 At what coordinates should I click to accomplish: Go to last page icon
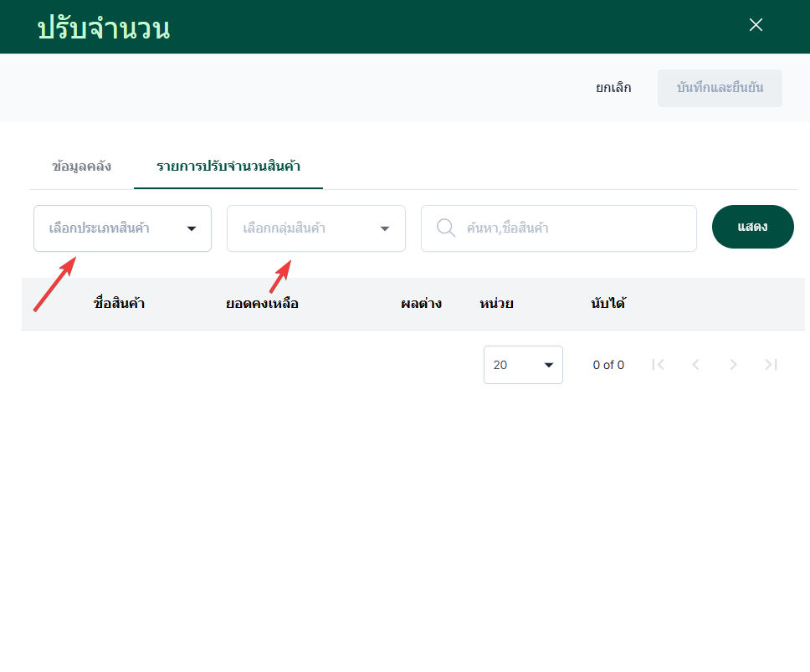[x=771, y=365]
